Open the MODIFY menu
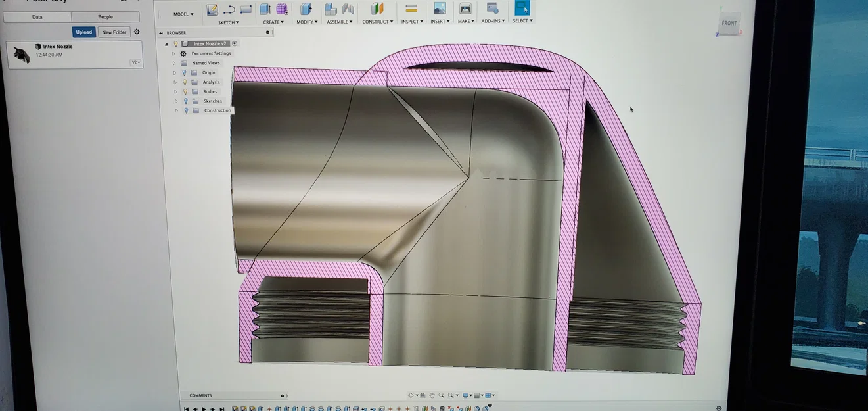 pyautogui.click(x=307, y=22)
